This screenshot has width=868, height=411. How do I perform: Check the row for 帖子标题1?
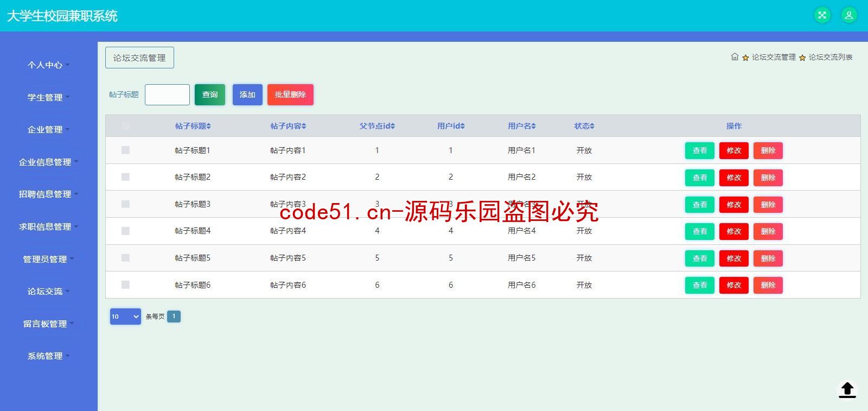click(x=125, y=150)
